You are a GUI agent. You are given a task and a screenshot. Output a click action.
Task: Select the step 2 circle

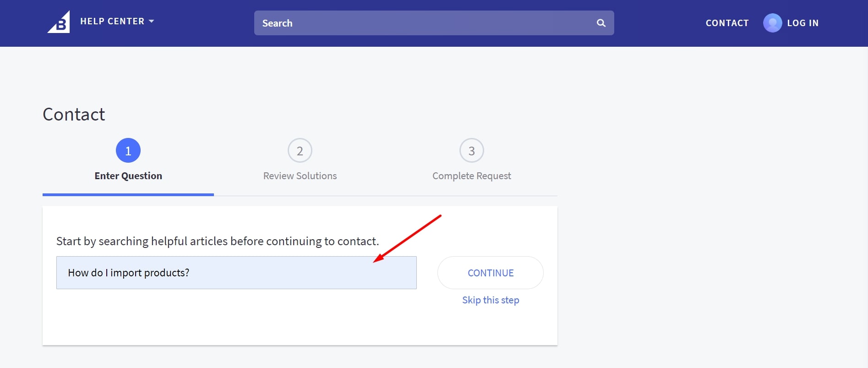pyautogui.click(x=300, y=150)
